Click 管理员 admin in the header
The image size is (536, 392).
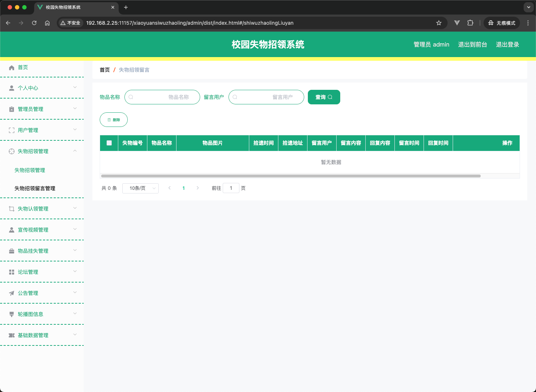[x=432, y=44]
